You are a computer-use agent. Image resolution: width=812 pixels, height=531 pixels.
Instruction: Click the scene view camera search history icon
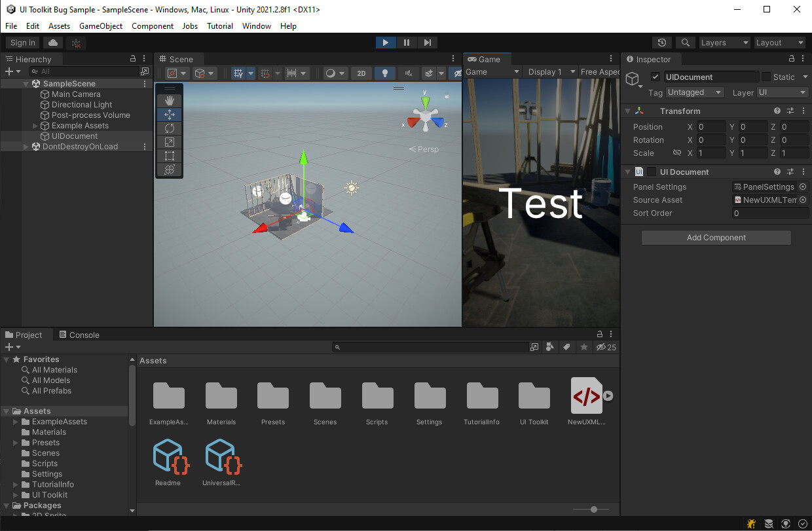tap(661, 42)
